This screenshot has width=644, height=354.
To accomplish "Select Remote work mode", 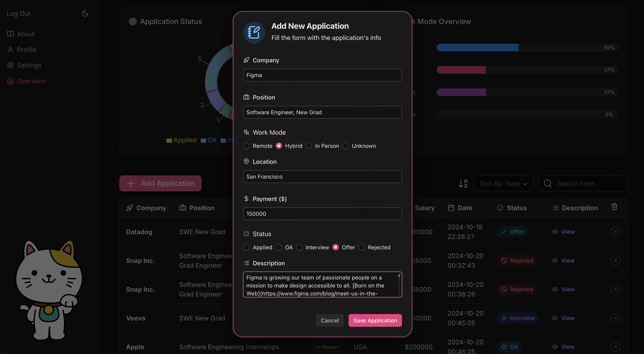I will [247, 146].
